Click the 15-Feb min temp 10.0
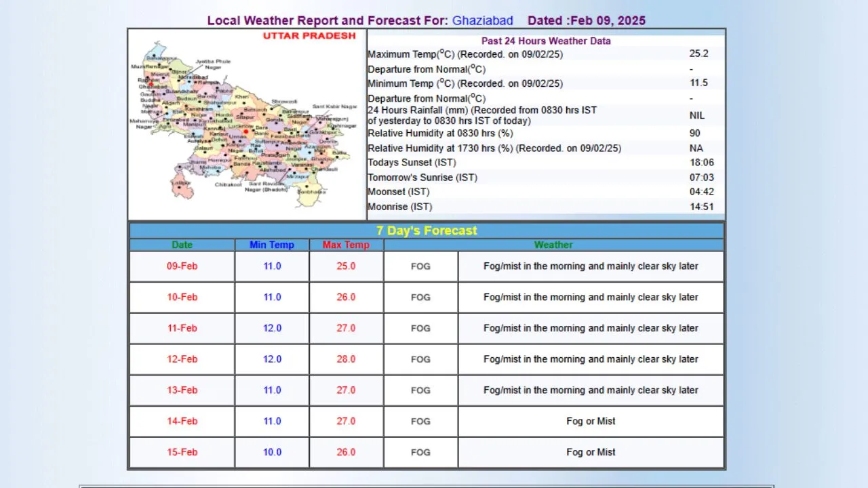The width and height of the screenshot is (868, 488). pyautogui.click(x=272, y=452)
